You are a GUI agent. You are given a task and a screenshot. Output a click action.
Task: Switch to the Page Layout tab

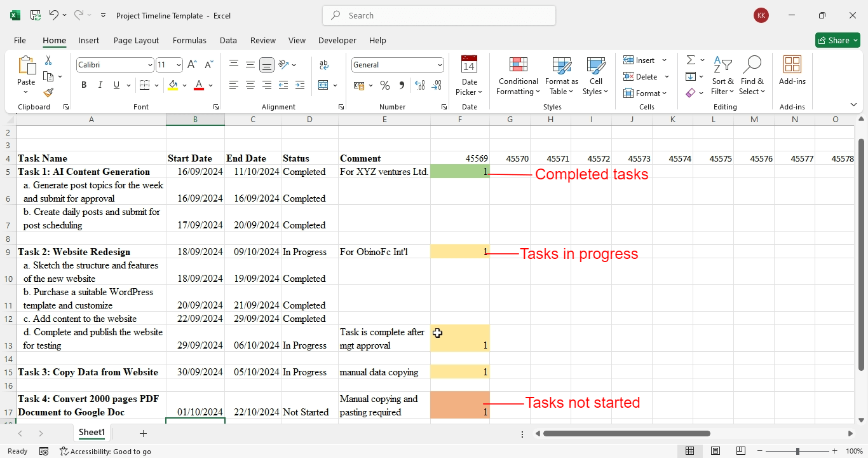[x=136, y=40]
